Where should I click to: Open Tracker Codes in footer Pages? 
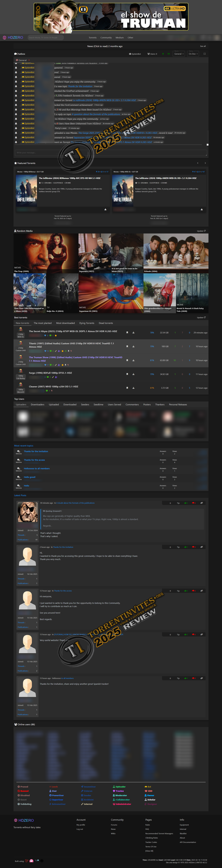[x=151, y=842]
